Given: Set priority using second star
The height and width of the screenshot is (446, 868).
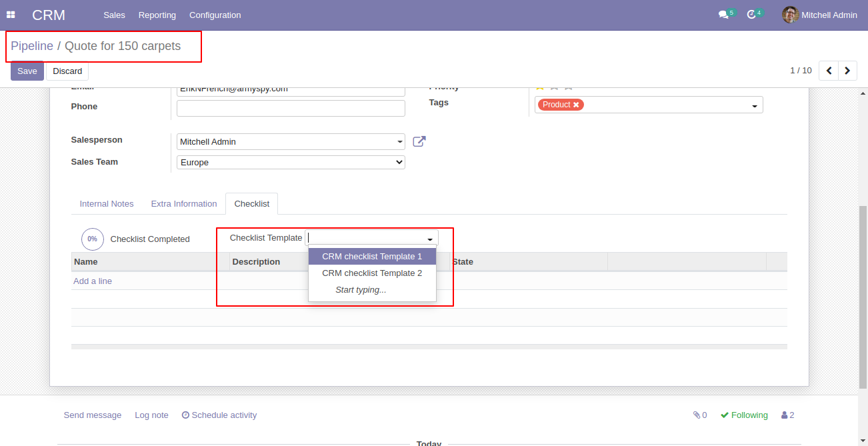Looking at the screenshot, I should (x=554, y=87).
